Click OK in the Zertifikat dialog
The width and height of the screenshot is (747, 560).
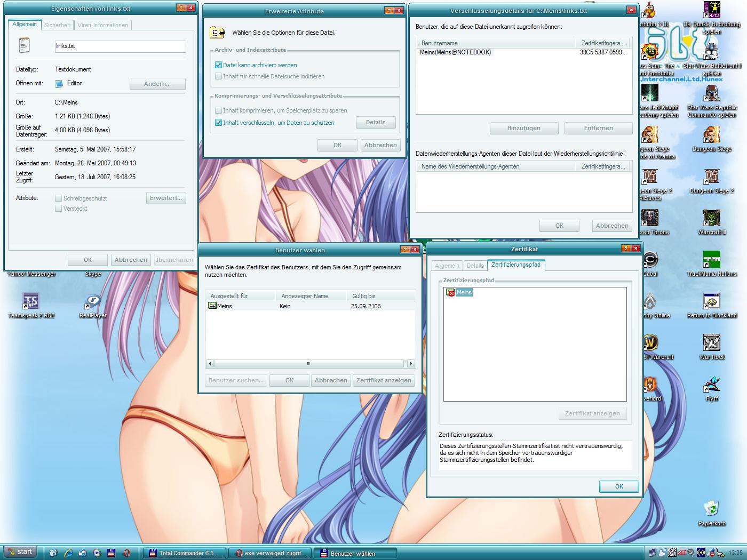619,486
